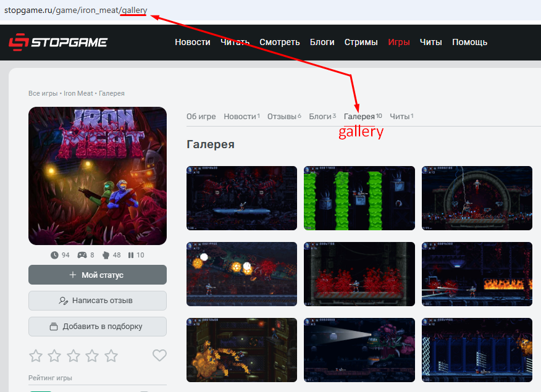Switch to the Отзывы 6 tab

pyautogui.click(x=284, y=117)
